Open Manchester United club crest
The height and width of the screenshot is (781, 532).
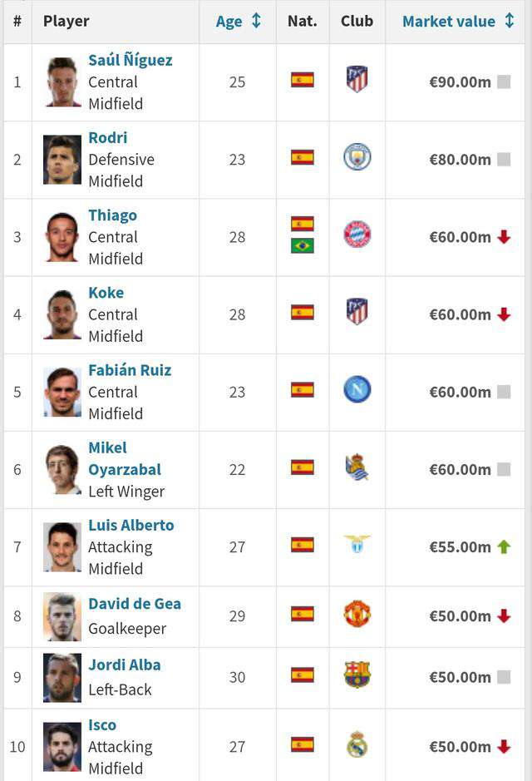coord(357,614)
